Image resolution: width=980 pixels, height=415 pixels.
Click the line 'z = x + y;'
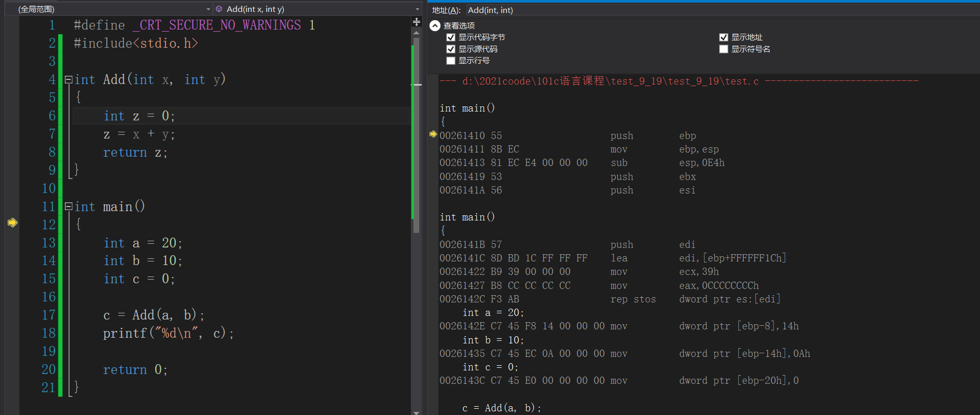point(139,134)
